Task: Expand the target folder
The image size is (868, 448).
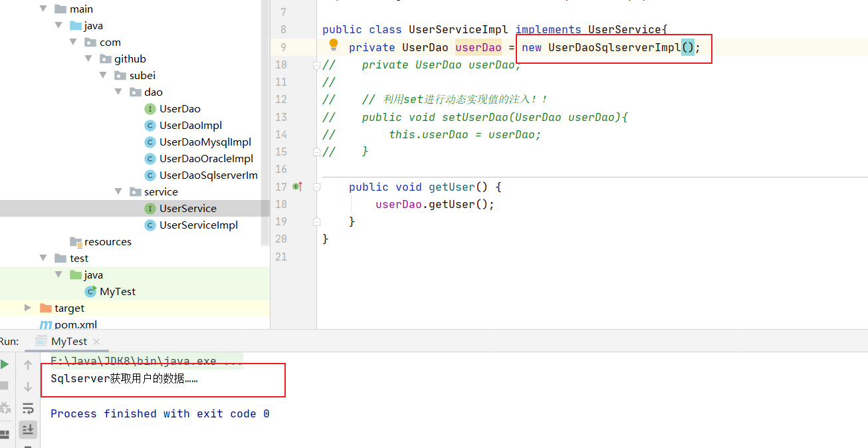Action: point(27,308)
